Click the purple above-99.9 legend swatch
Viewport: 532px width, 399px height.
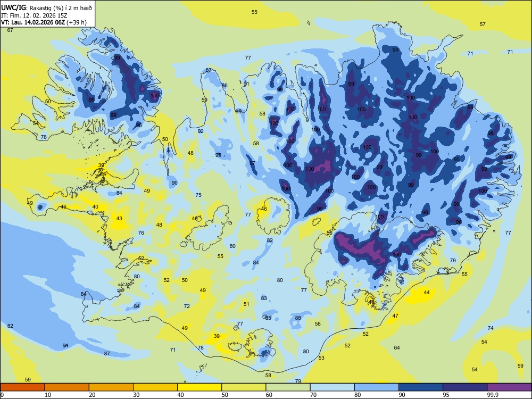509,387
